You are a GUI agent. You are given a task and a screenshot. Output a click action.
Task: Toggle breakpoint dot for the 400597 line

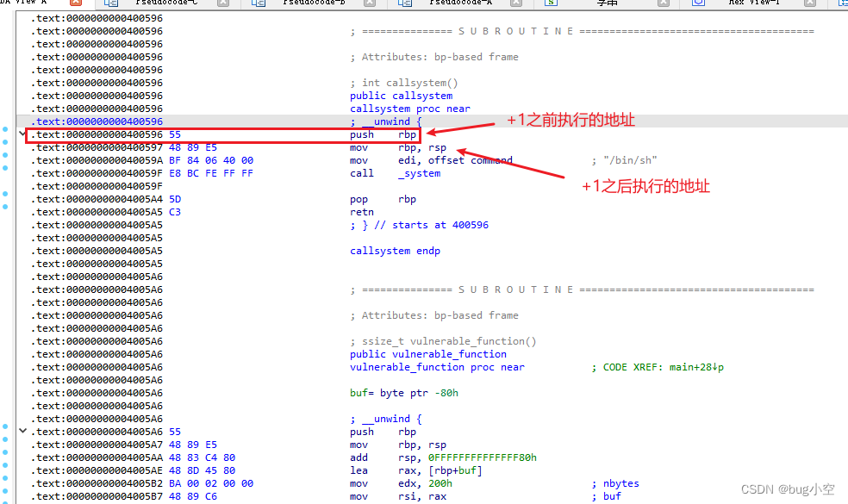point(5,142)
